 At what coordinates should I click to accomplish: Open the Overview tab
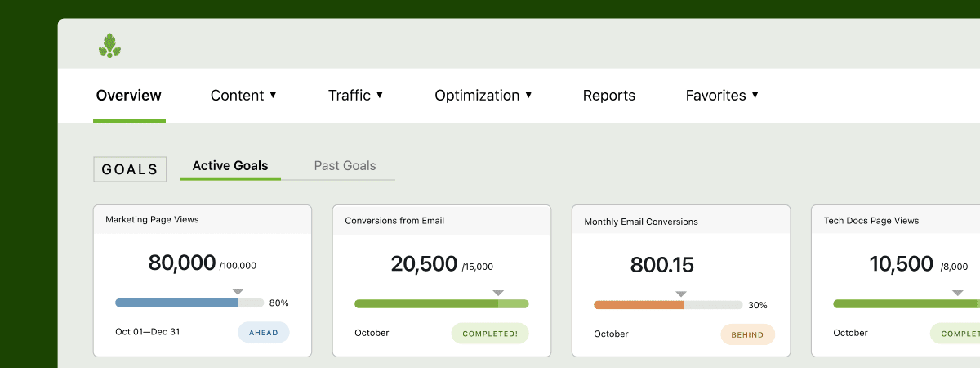tap(129, 96)
